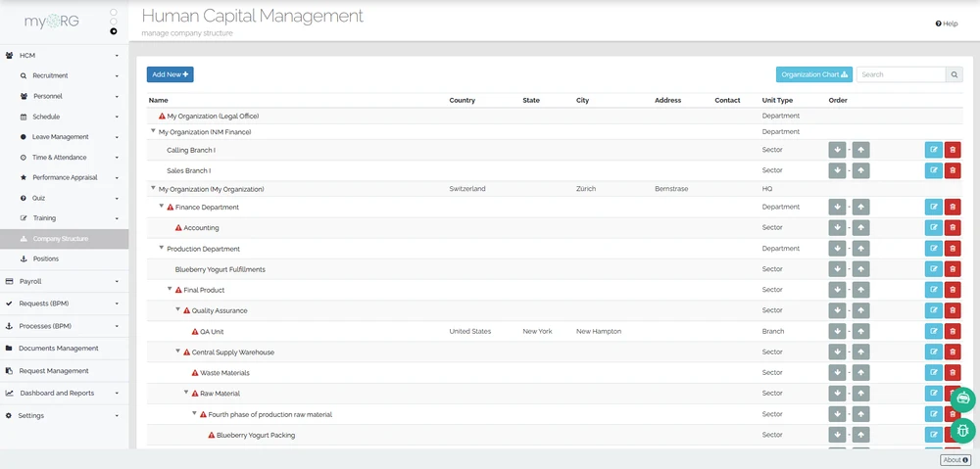The width and height of the screenshot is (980, 469).
Task: Select the middle radio dot by logo
Action: [x=113, y=22]
